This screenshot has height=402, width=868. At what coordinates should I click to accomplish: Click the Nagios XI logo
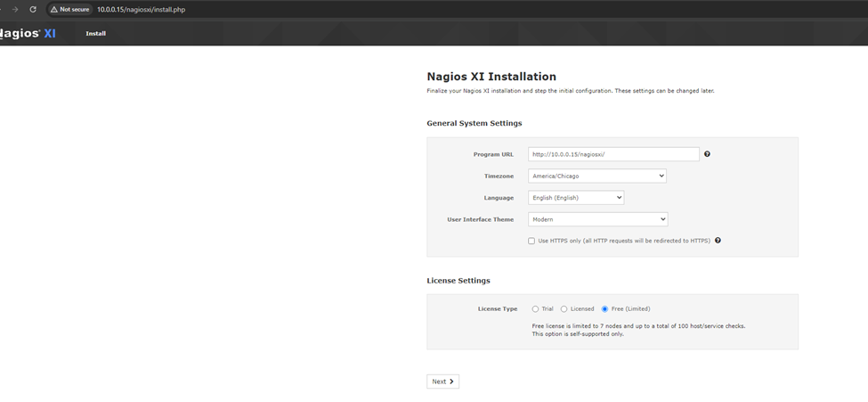(x=28, y=33)
